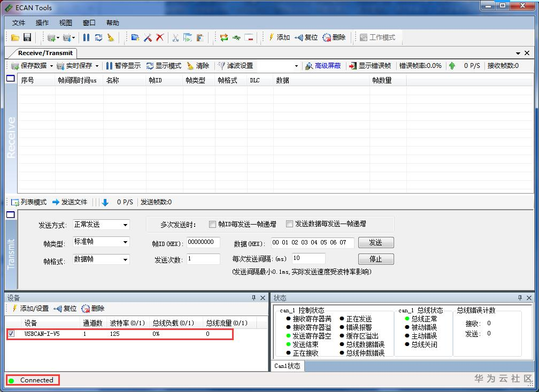
Task: Click the floppy disk save icon
Action: [x=27, y=37]
